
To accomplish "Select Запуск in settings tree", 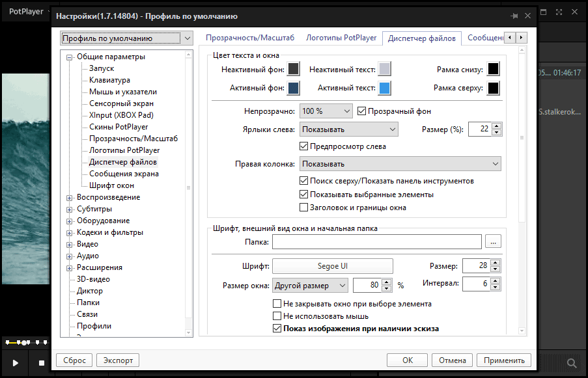I will tap(102, 68).
